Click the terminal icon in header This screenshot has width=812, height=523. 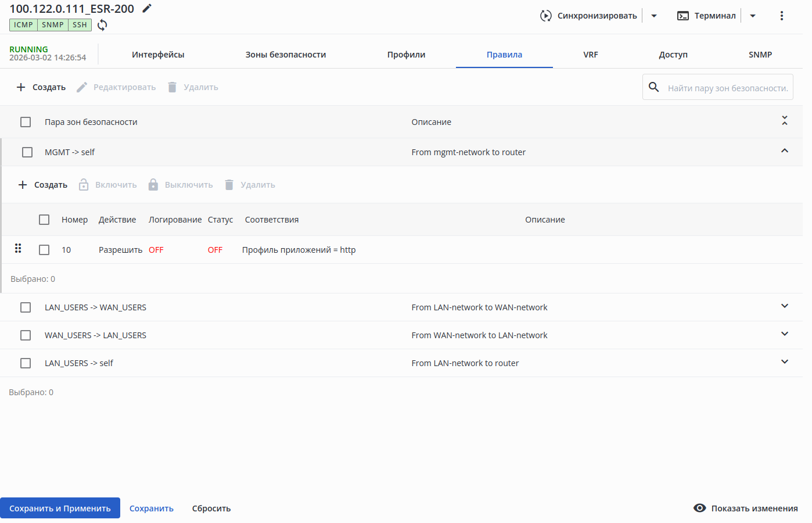pos(683,16)
